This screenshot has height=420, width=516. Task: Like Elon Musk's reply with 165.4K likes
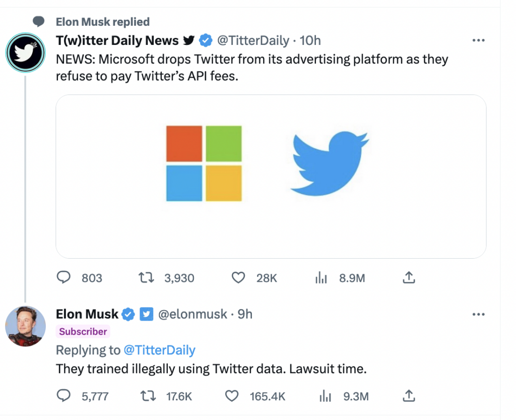232,396
